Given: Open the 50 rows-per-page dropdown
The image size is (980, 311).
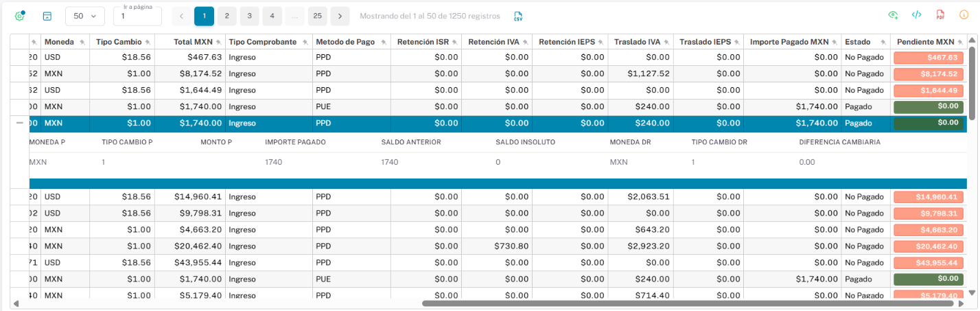Looking at the screenshot, I should tap(85, 16).
